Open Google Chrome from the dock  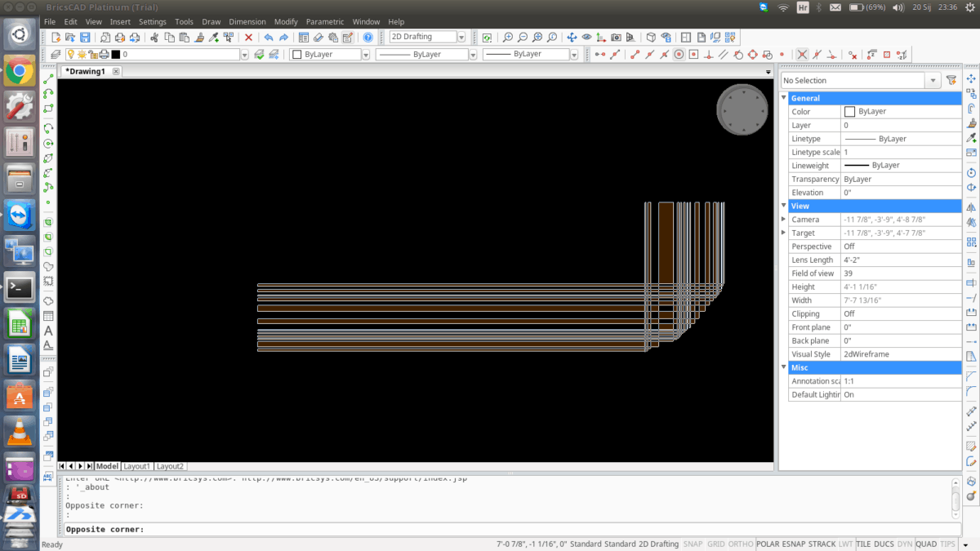[x=20, y=72]
